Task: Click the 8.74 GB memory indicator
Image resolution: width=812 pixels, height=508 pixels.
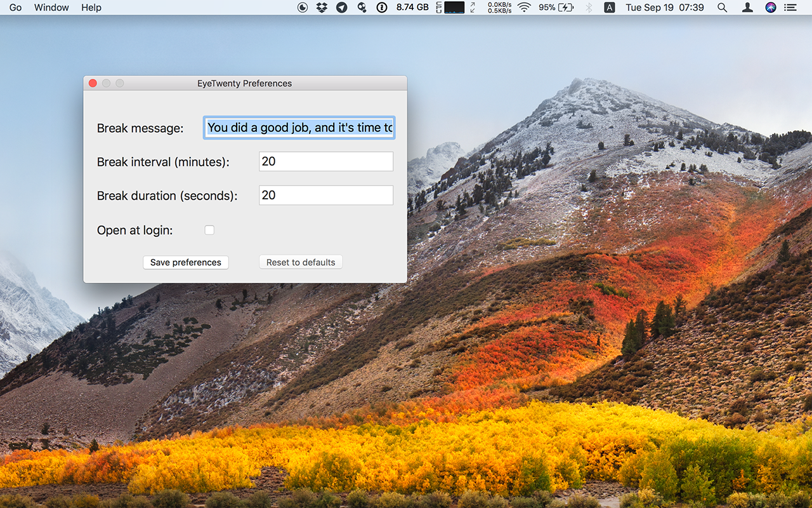Action: (412, 8)
